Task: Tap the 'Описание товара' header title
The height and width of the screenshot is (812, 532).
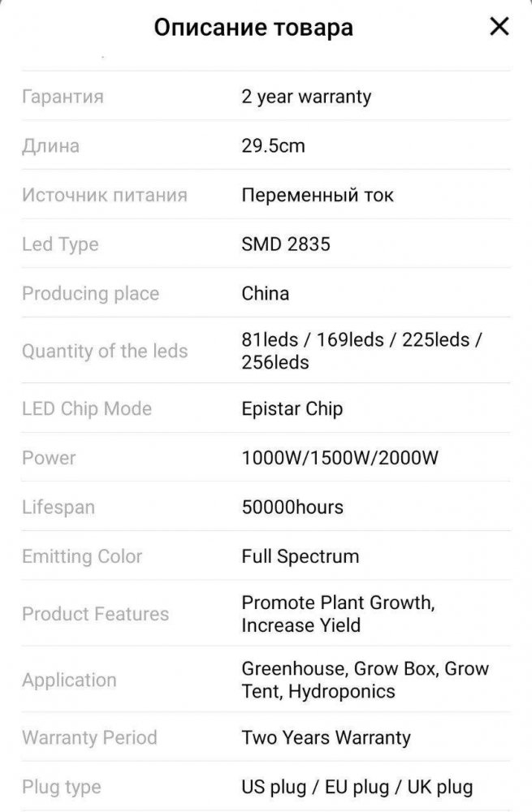Action: pyautogui.click(x=253, y=28)
